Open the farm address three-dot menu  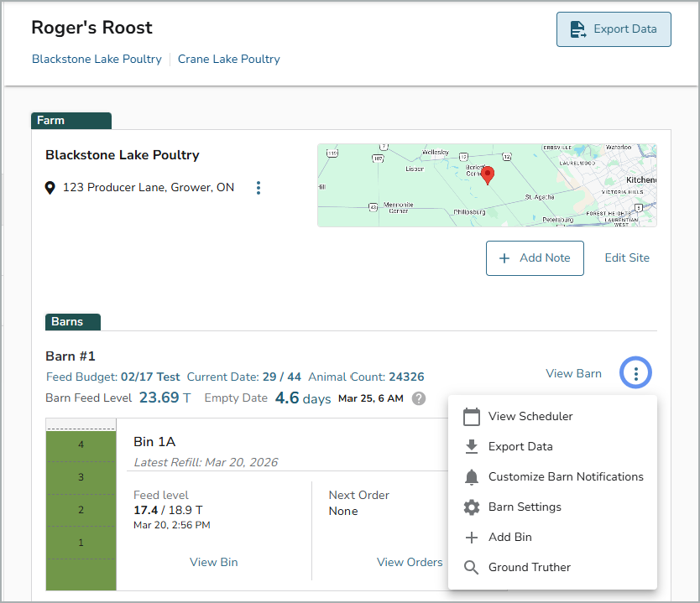[x=259, y=188]
